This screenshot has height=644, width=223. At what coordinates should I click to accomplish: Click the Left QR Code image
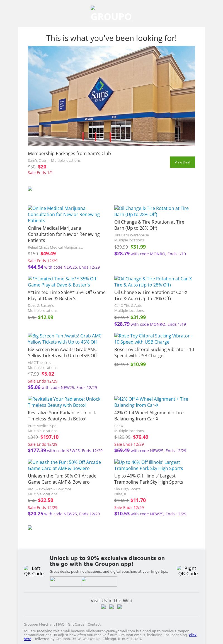[x=34, y=570]
